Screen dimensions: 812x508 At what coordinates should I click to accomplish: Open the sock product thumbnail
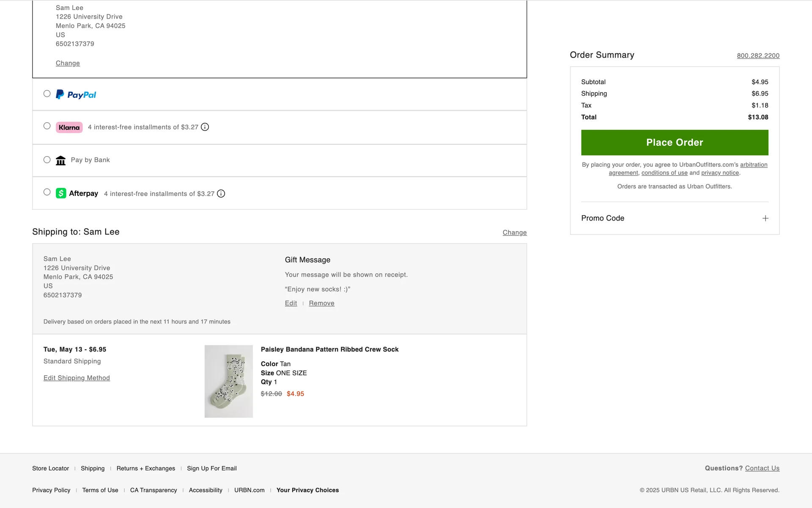(228, 381)
